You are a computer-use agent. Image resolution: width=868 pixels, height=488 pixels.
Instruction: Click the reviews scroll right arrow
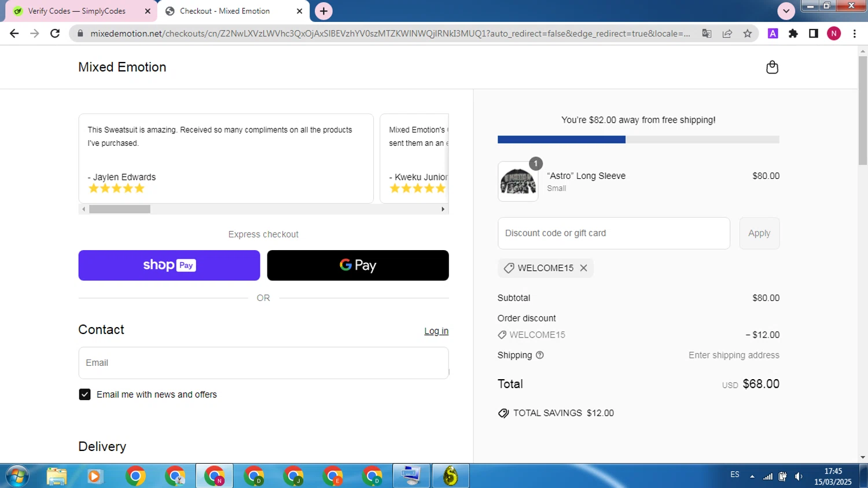click(443, 209)
